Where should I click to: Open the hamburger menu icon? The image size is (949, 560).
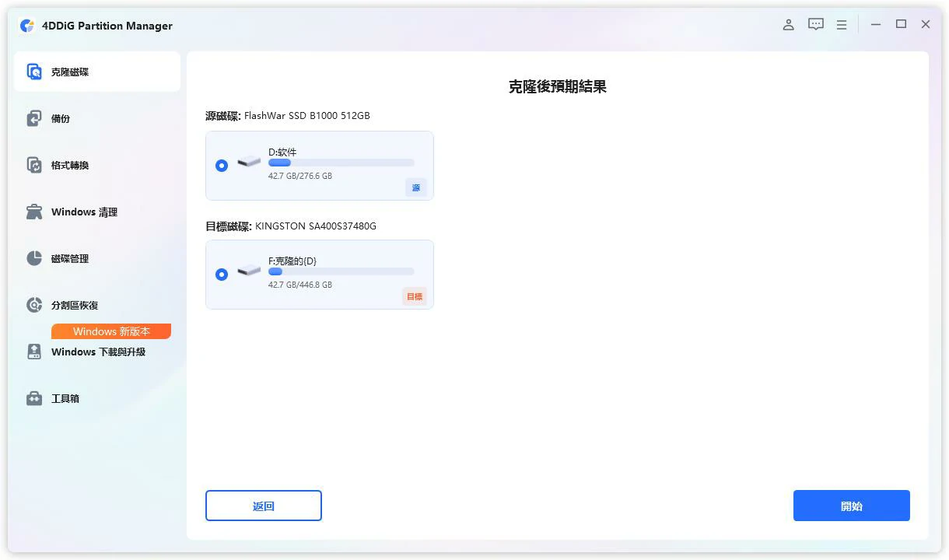842,25
